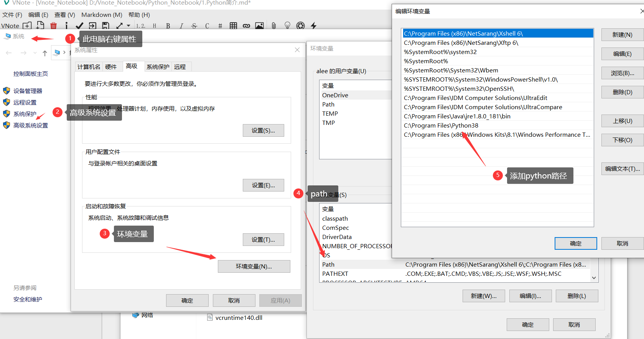This screenshot has height=339, width=644.
Task: Click the 上移(U) move up button
Action: click(622, 121)
